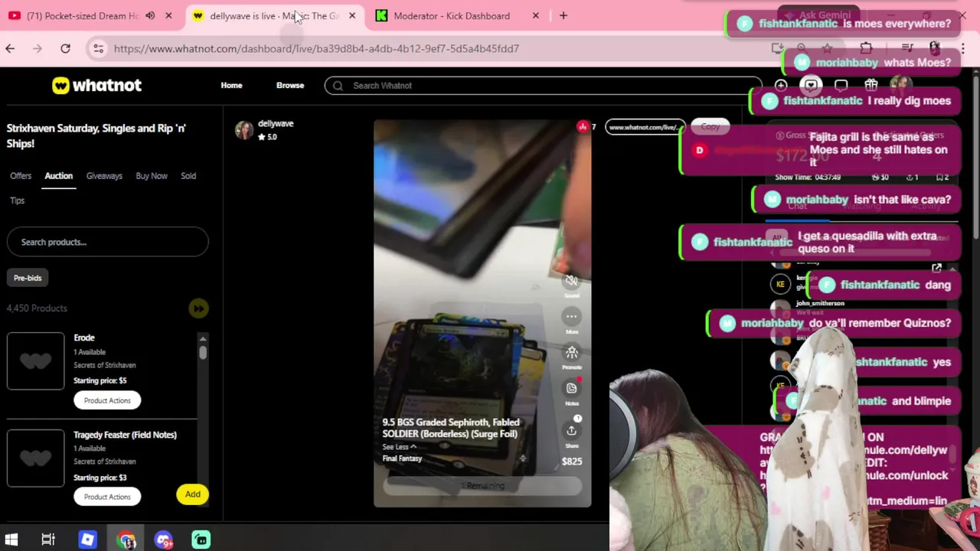Mute the YouTube tab audio icon
Image resolution: width=980 pixels, height=551 pixels.
(150, 15)
